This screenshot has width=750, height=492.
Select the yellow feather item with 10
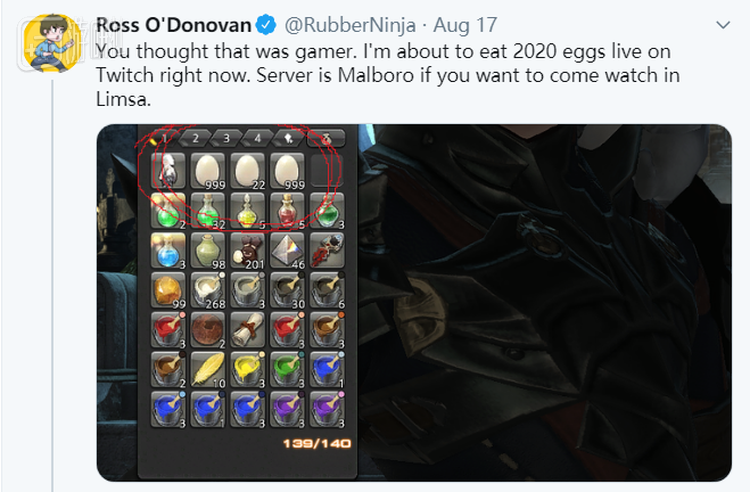coord(208,370)
